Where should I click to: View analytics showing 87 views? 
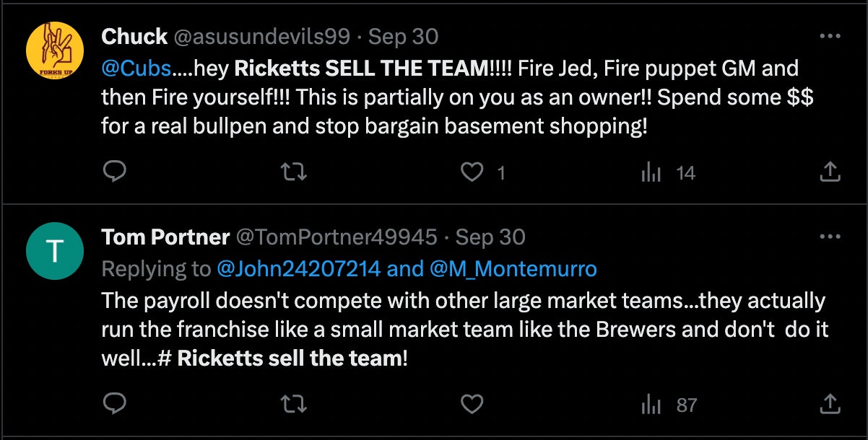coord(652,404)
